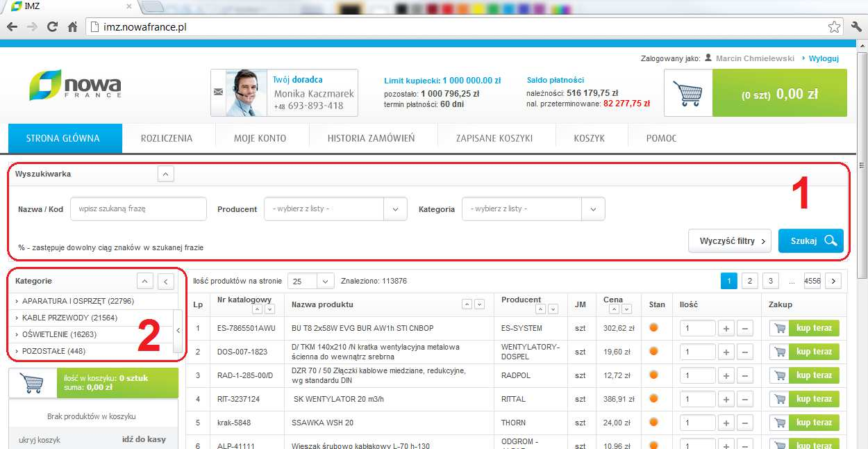
Task: Hide Kategorie sidebar with left chevron
Action: (165, 281)
